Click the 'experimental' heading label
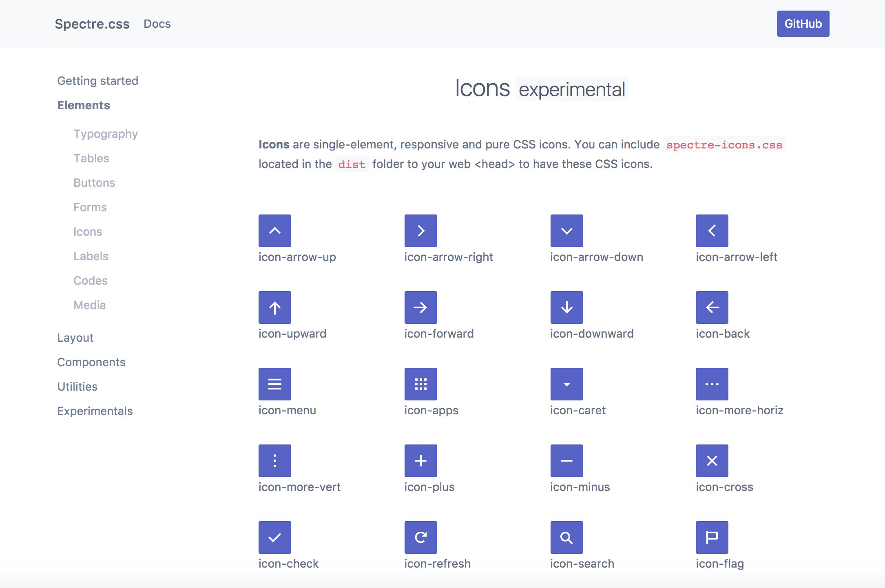Screen dimensions: 885x588 [572, 89]
